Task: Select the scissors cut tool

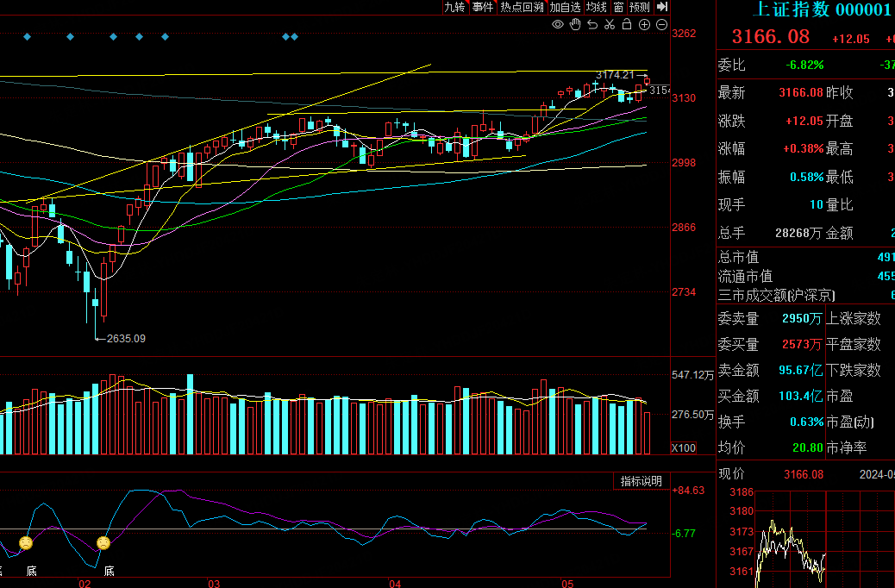Action: click(x=610, y=25)
